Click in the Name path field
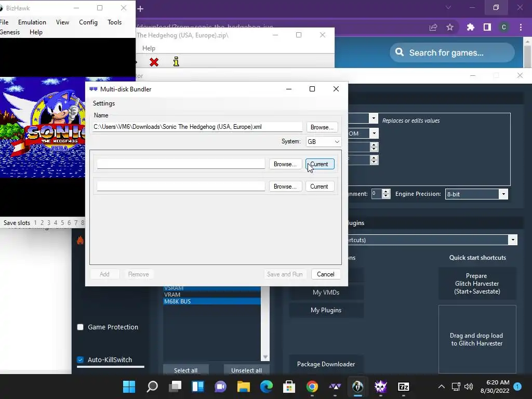 coord(197,127)
